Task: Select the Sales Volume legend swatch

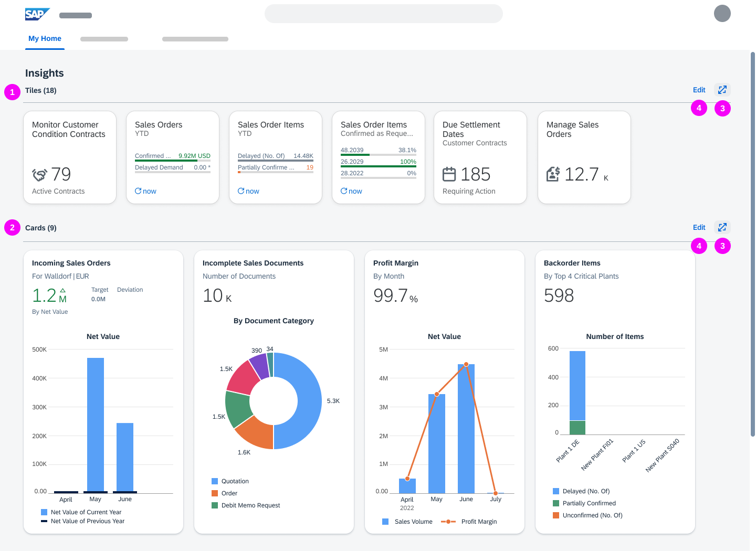Action: pyautogui.click(x=385, y=522)
